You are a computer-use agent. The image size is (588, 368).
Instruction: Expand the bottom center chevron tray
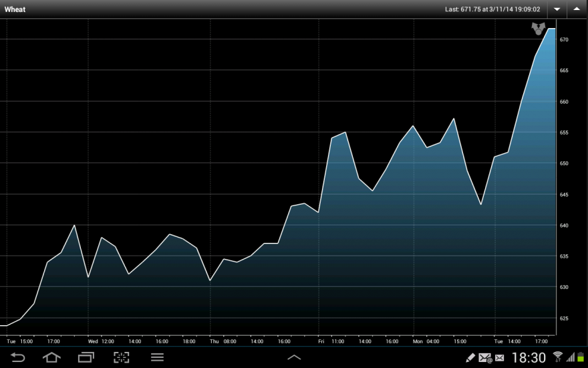294,357
